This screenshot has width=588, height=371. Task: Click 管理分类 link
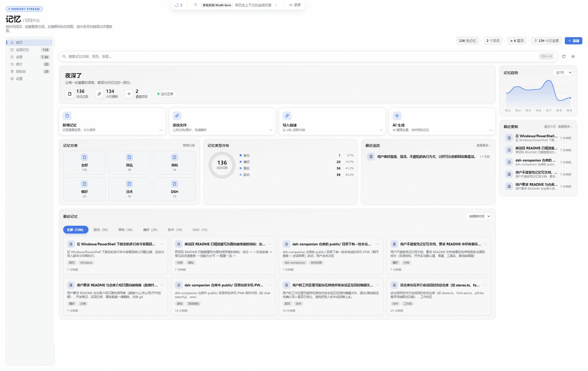189,146
